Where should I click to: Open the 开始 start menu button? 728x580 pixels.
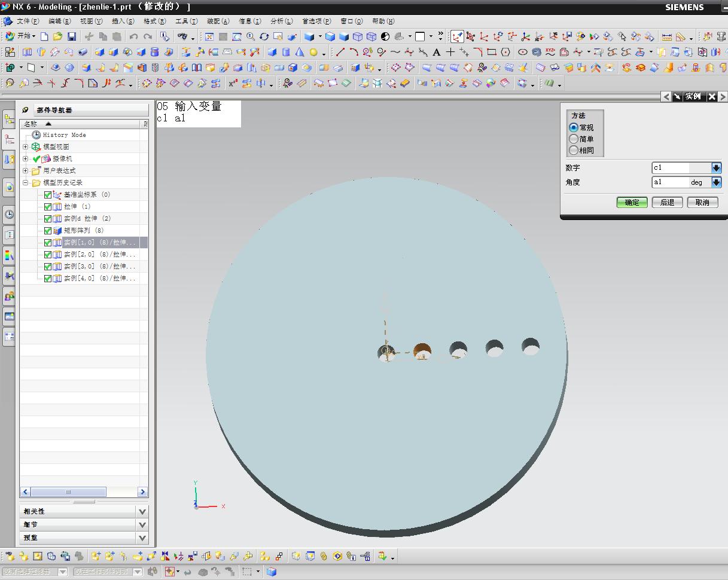coord(20,36)
